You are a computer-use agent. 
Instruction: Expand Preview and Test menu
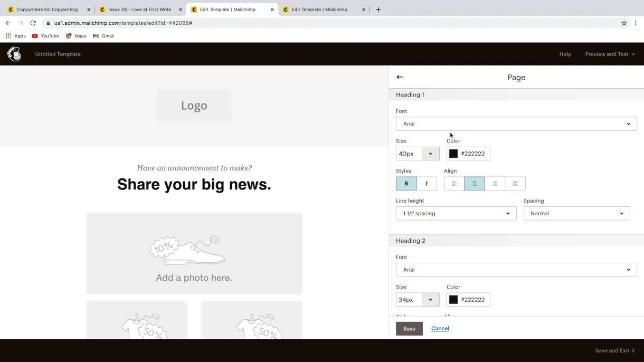(610, 54)
